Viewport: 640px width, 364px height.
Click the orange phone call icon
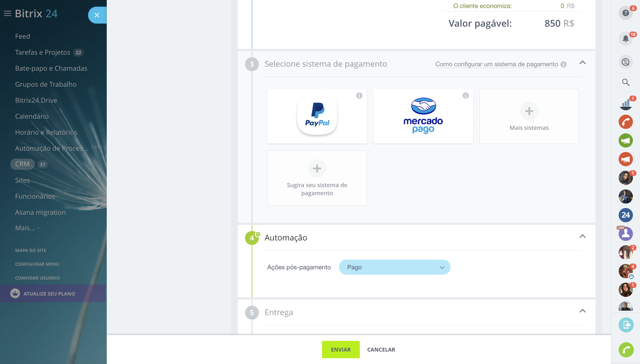(625, 122)
